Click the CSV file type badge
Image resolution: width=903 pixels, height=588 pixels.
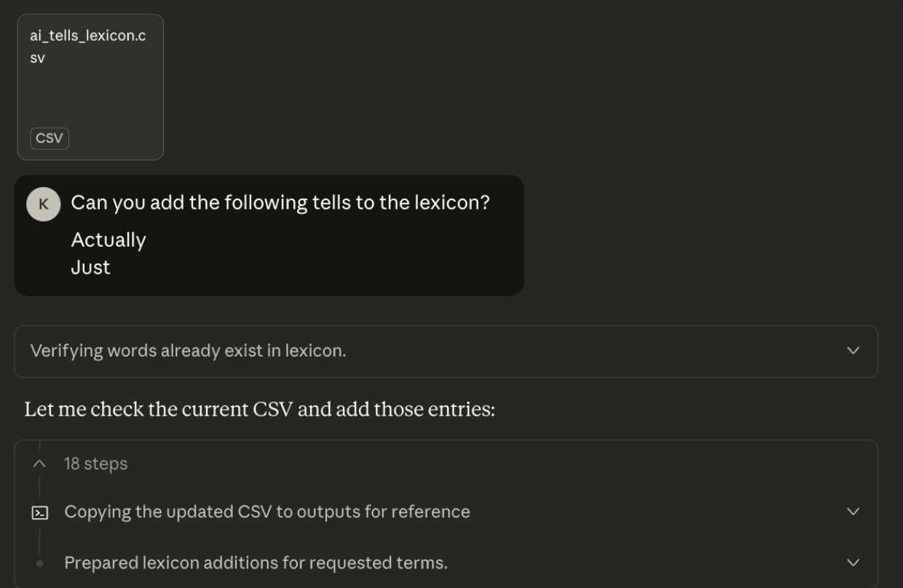point(50,138)
